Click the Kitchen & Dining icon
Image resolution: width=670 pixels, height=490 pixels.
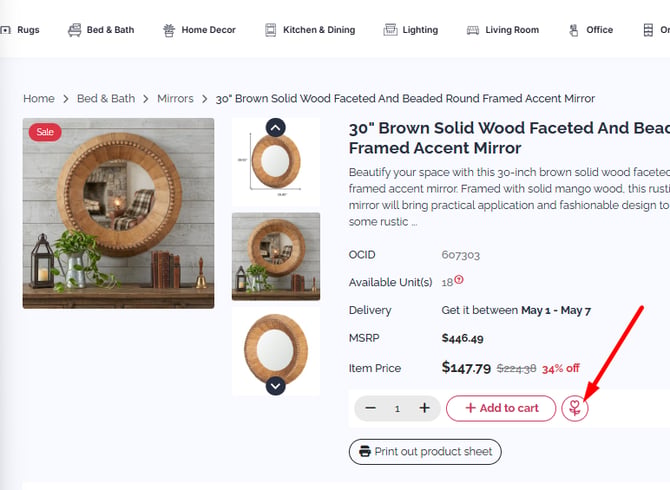pos(270,30)
